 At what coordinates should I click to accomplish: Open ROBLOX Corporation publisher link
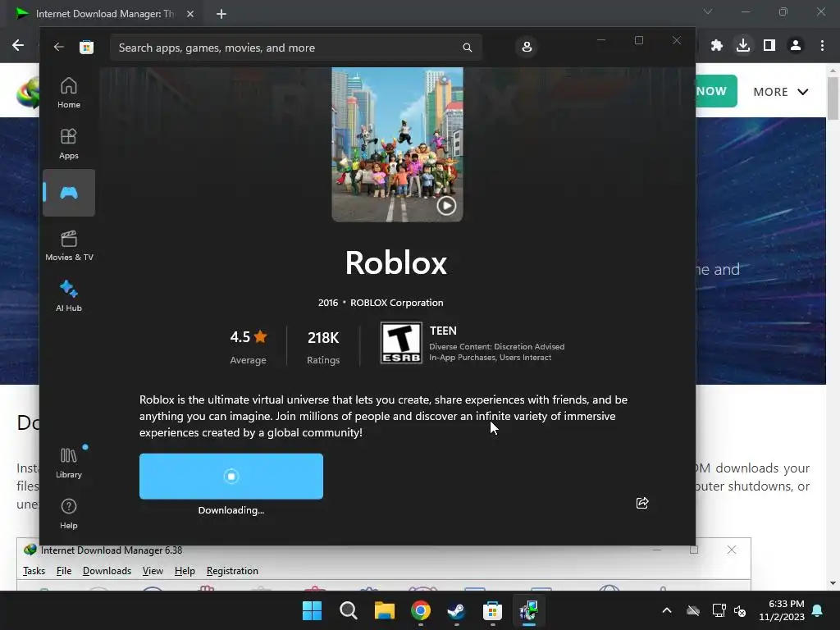tap(396, 303)
